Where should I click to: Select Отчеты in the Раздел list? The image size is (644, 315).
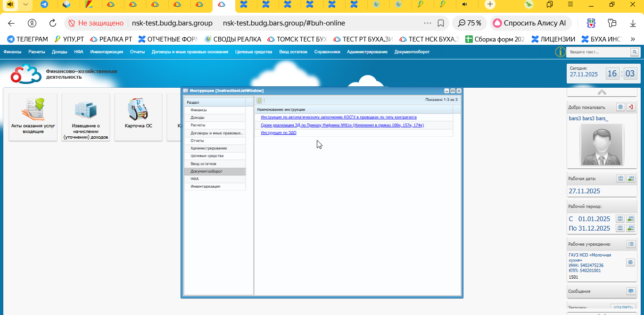tap(215, 141)
